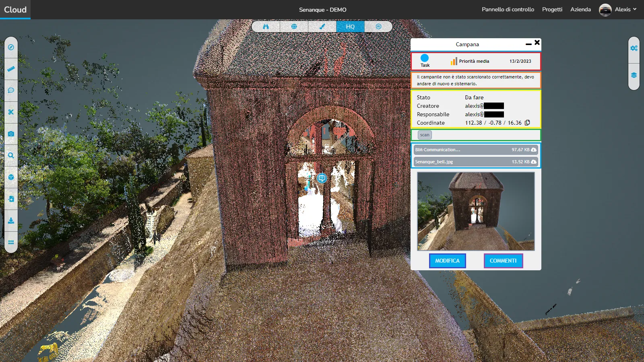
Task: Click the Senanque_bell.jpg file name
Action: click(434, 162)
